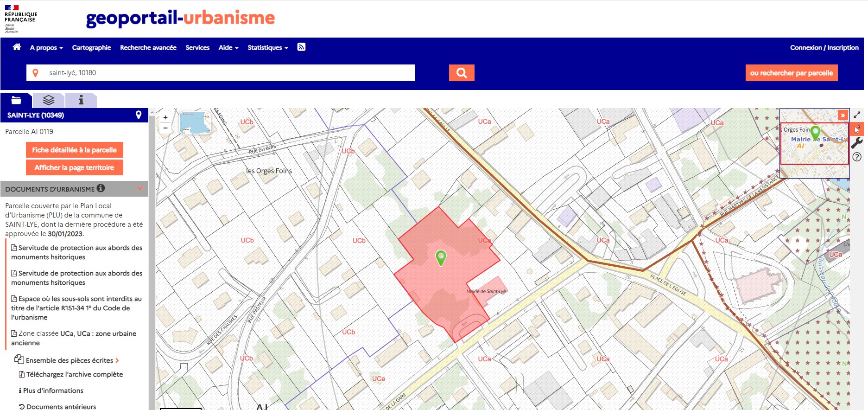The image size is (868, 410).
Task: Open the RSS feed icon
Action: pos(301,47)
